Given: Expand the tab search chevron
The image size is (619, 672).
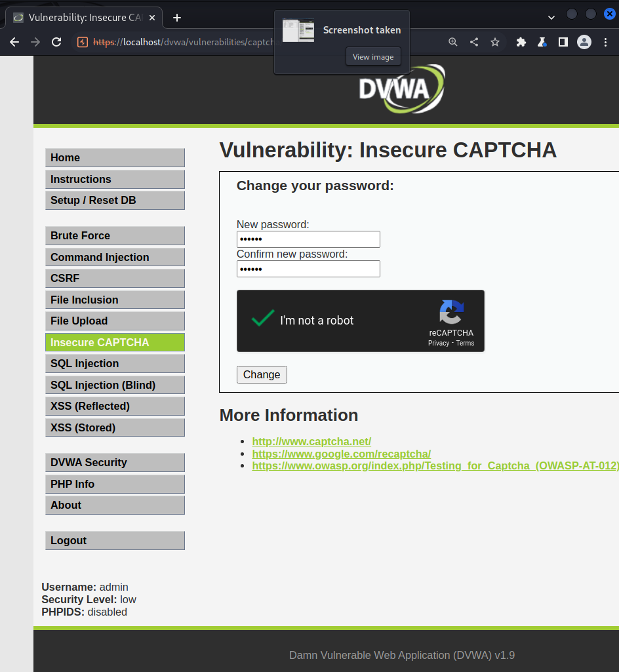Looking at the screenshot, I should point(551,18).
